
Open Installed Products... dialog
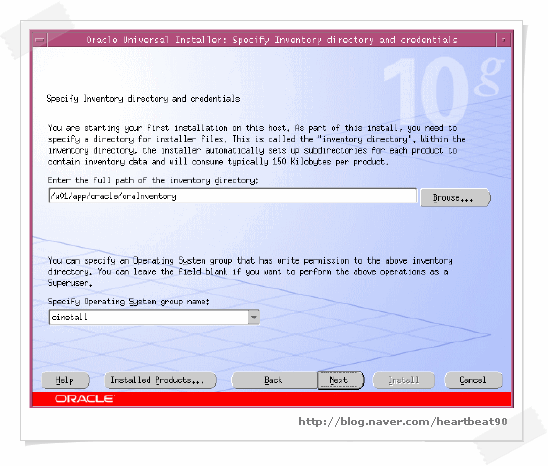click(x=160, y=380)
